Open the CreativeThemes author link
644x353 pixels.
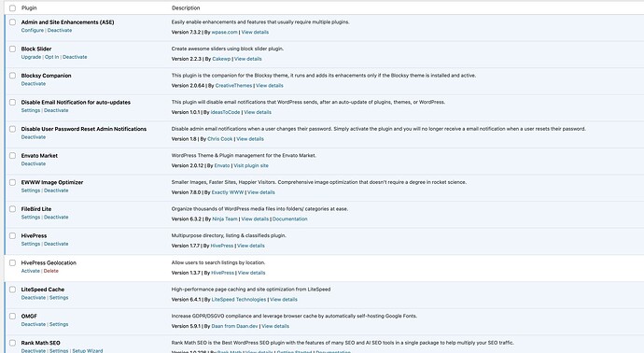tap(233, 86)
